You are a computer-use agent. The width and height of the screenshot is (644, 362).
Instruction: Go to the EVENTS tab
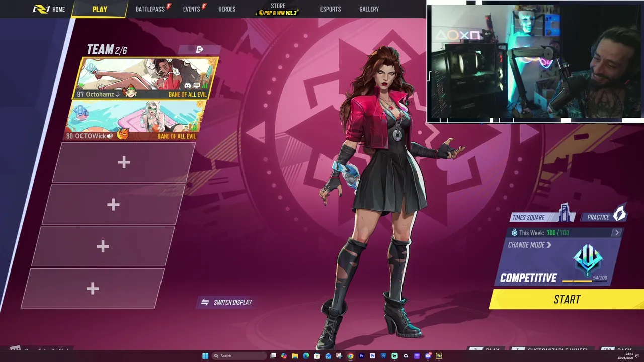coord(191,9)
